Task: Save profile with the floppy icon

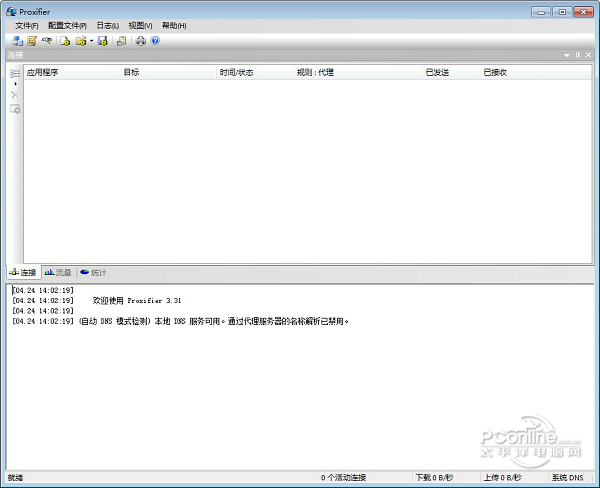Action: 103,41
